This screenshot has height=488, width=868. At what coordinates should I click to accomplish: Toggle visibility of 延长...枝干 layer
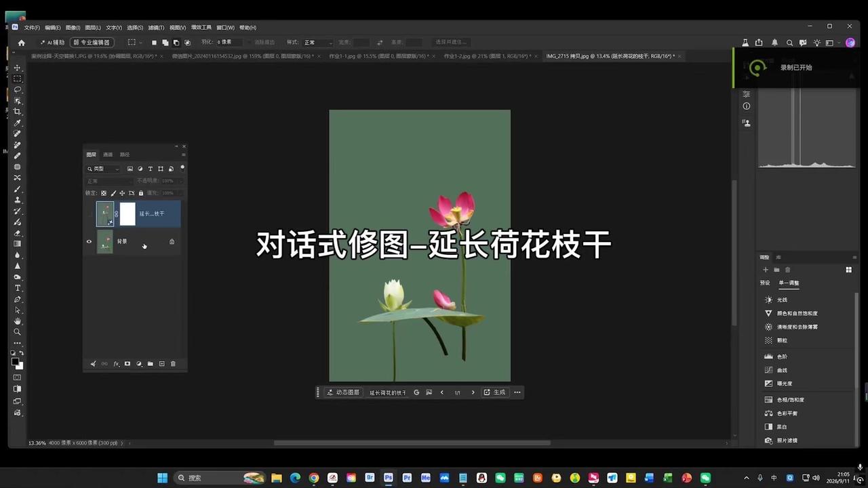tap(89, 213)
